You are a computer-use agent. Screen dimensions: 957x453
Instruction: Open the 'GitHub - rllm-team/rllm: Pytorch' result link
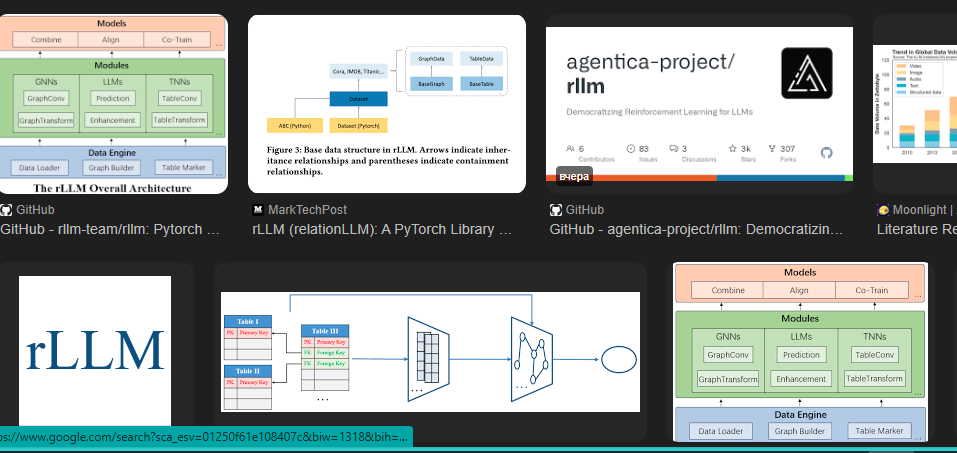coord(110,230)
